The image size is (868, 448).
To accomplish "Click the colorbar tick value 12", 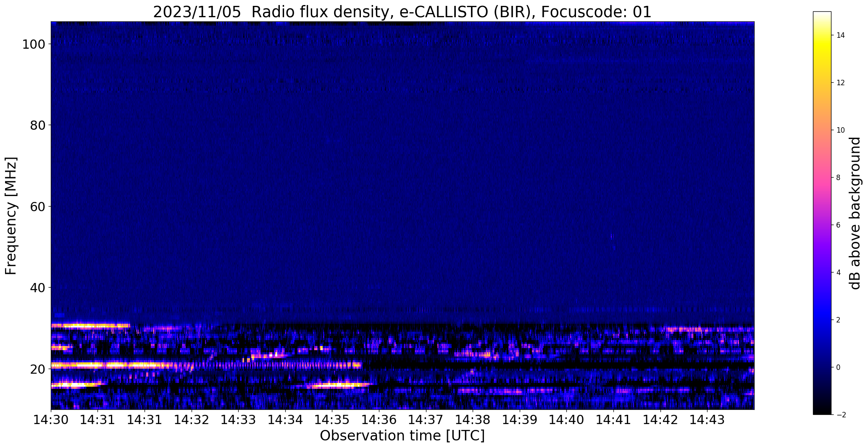I will coord(841,83).
